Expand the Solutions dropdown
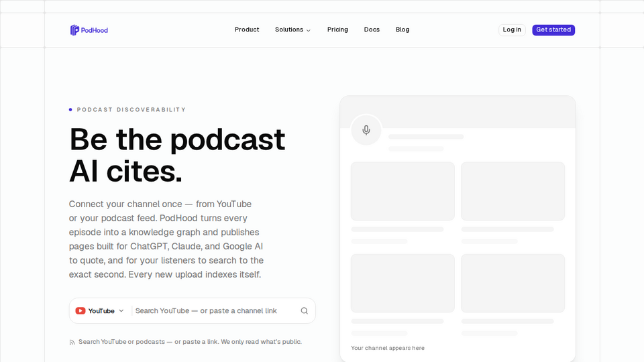Screen dimensions: 644x362 [293, 29]
